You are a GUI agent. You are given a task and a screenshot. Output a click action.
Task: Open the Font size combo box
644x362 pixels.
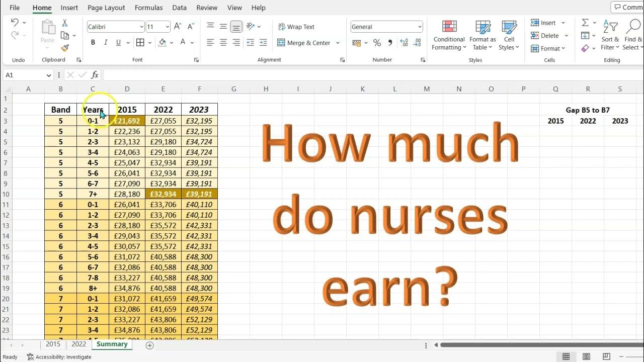tap(158, 27)
